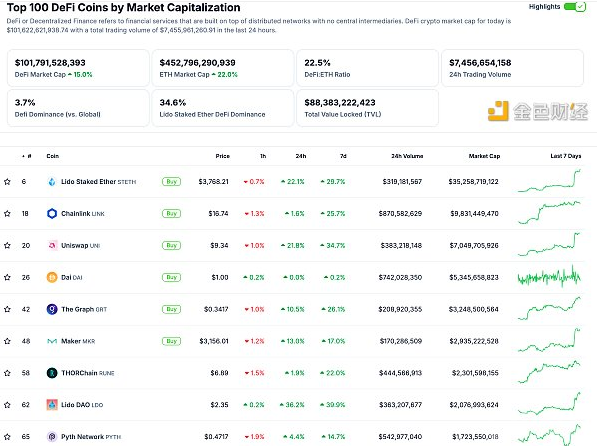597x446 pixels.
Task: Sort table by rank # column
Action: [27, 156]
